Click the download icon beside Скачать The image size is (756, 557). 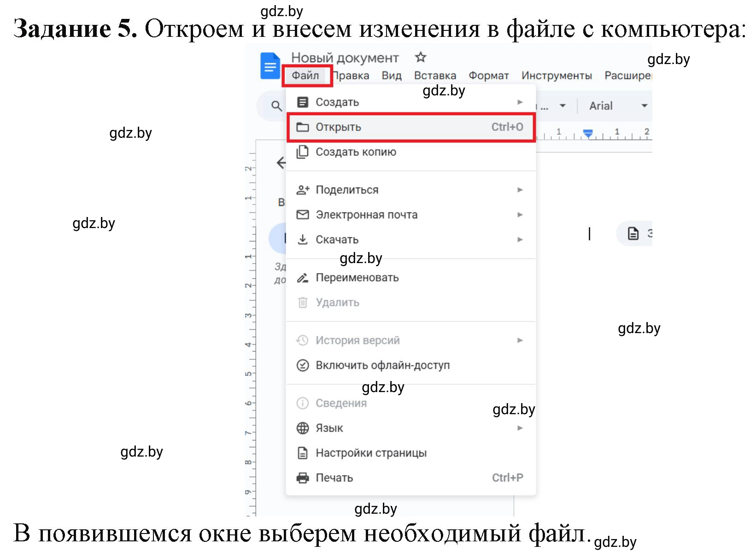[x=302, y=240]
